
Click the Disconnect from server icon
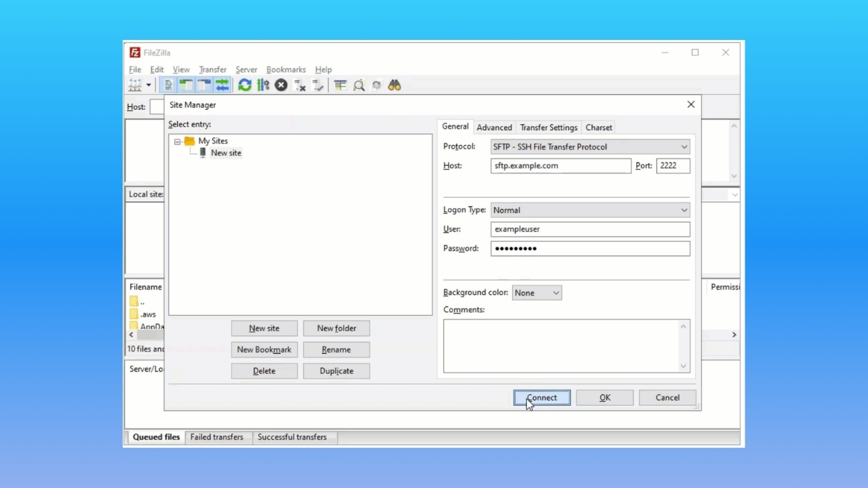click(300, 85)
